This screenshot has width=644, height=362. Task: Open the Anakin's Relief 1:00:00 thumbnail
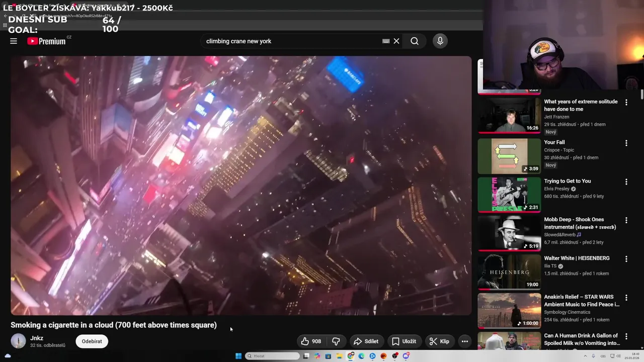coord(509,311)
